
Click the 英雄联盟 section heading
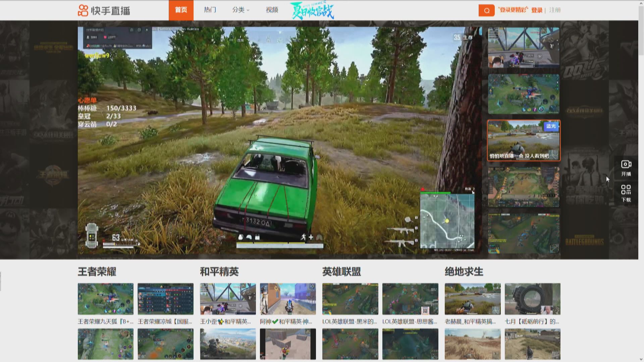point(341,271)
